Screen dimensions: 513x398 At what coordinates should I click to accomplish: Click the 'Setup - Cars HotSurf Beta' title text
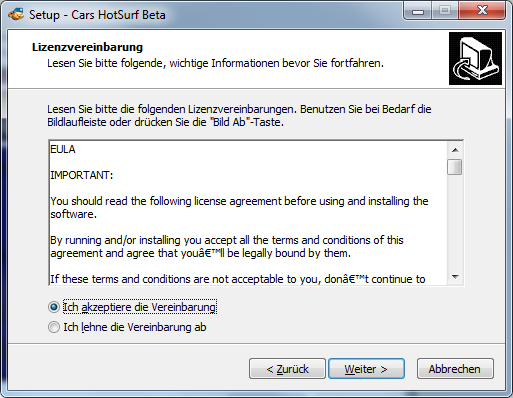pos(97,15)
